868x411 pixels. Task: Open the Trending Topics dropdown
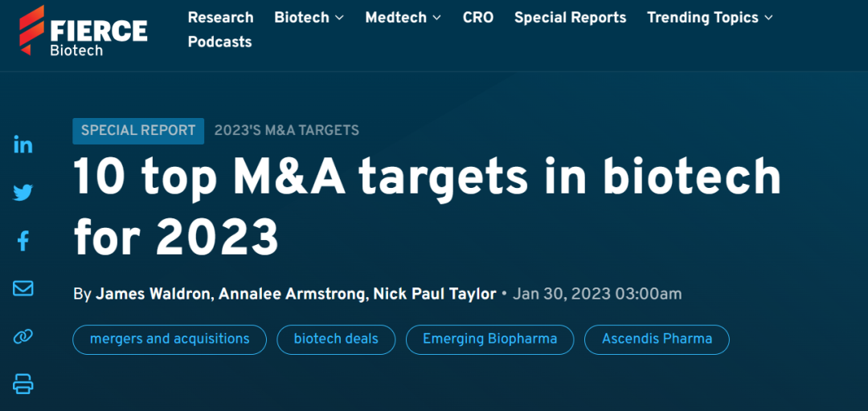point(710,18)
